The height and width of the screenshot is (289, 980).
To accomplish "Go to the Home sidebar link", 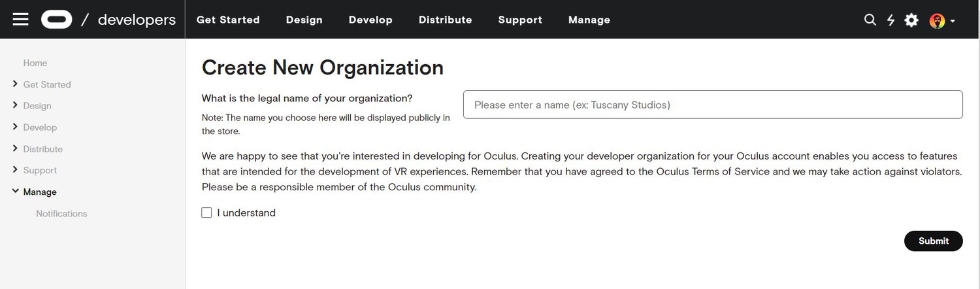I will [x=35, y=63].
